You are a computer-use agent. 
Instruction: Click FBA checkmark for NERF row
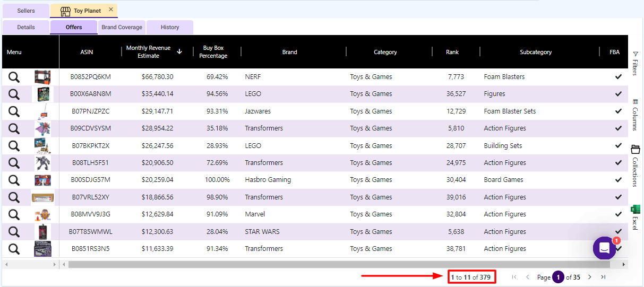[619, 77]
